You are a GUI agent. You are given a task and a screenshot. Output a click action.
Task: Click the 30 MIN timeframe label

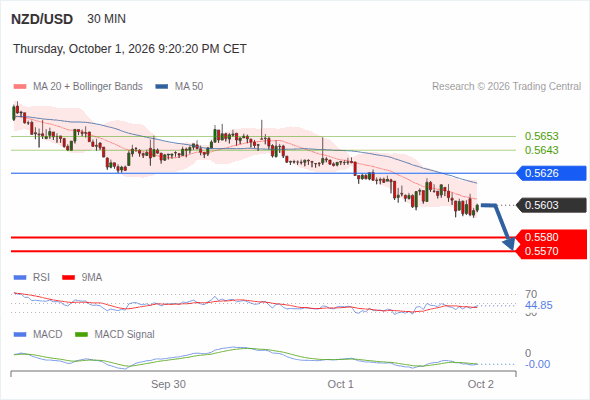coord(106,19)
